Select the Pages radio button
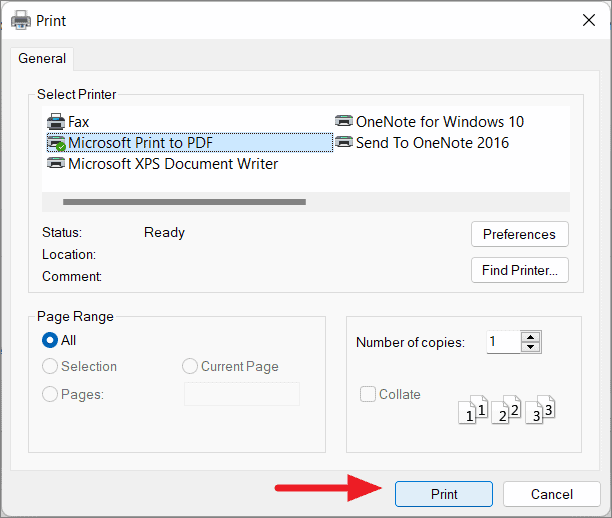The image size is (612, 518). (50, 394)
